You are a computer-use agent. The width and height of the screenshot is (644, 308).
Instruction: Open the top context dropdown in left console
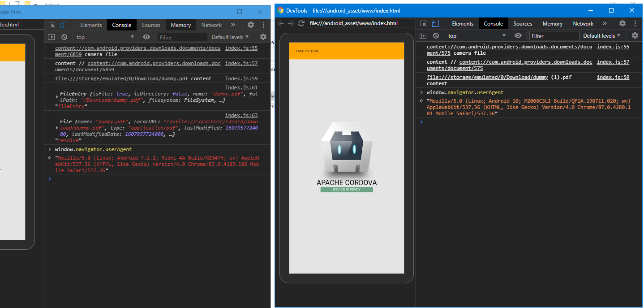click(x=105, y=37)
